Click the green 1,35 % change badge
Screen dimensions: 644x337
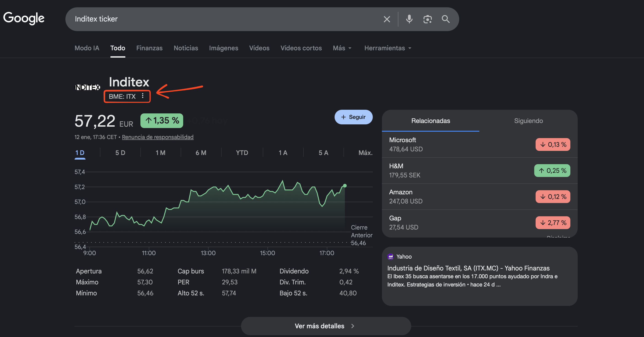tap(162, 121)
